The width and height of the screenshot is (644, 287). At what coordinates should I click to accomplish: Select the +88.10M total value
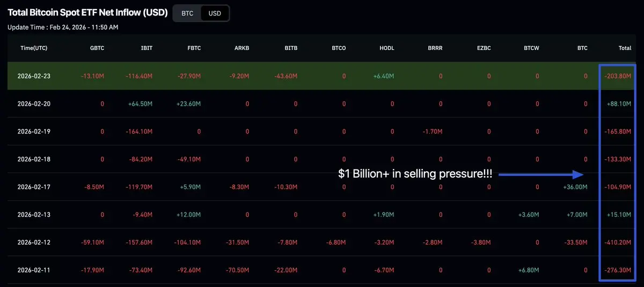coord(619,104)
